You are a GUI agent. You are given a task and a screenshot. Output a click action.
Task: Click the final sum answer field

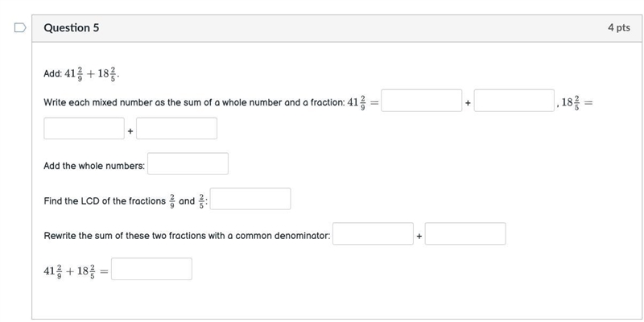pos(151,269)
